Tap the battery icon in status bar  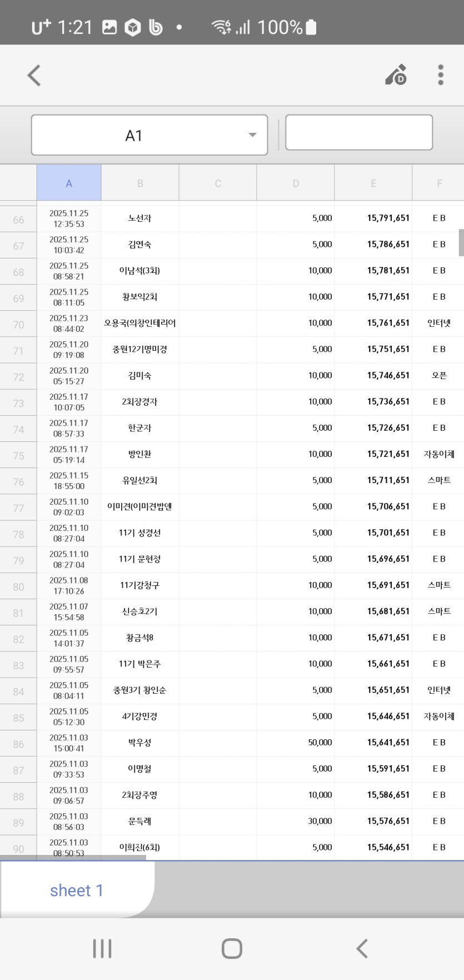(x=311, y=27)
